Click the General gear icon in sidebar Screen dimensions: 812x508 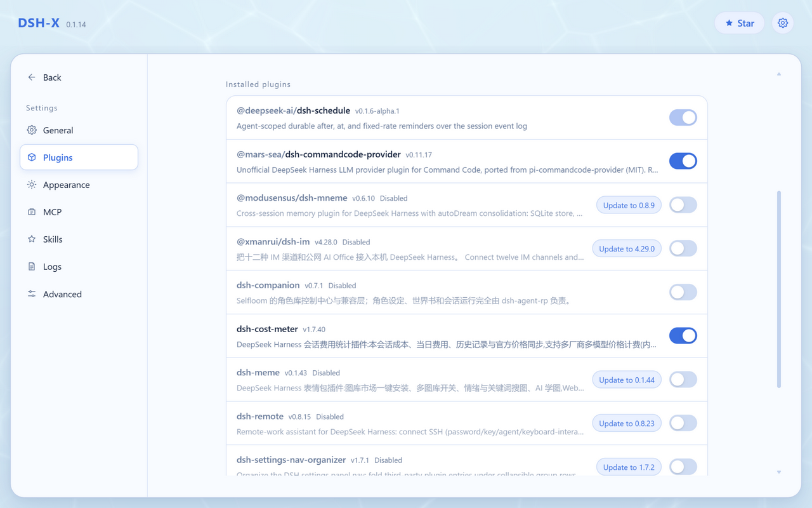(32, 130)
